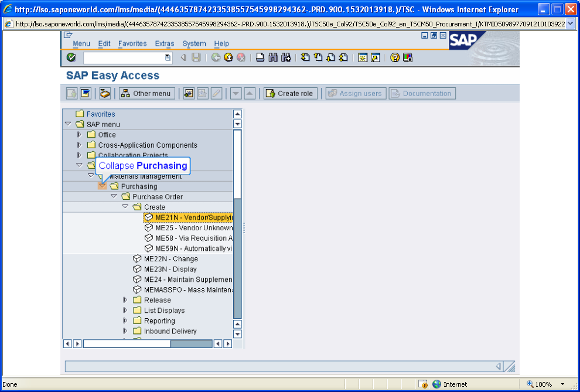Image resolution: width=580 pixels, height=392 pixels.
Task: Expand the Cross-Application Components folder
Action: 79,145
